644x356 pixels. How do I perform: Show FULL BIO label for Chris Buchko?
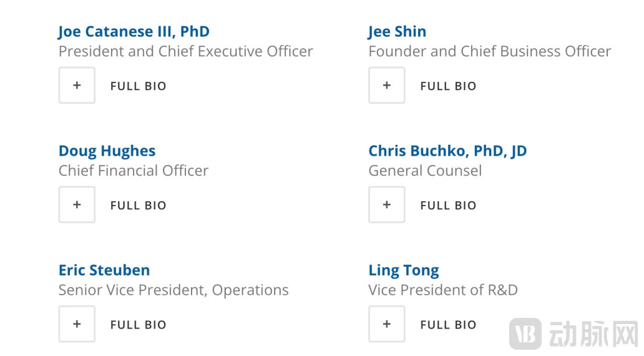pyautogui.click(x=448, y=205)
